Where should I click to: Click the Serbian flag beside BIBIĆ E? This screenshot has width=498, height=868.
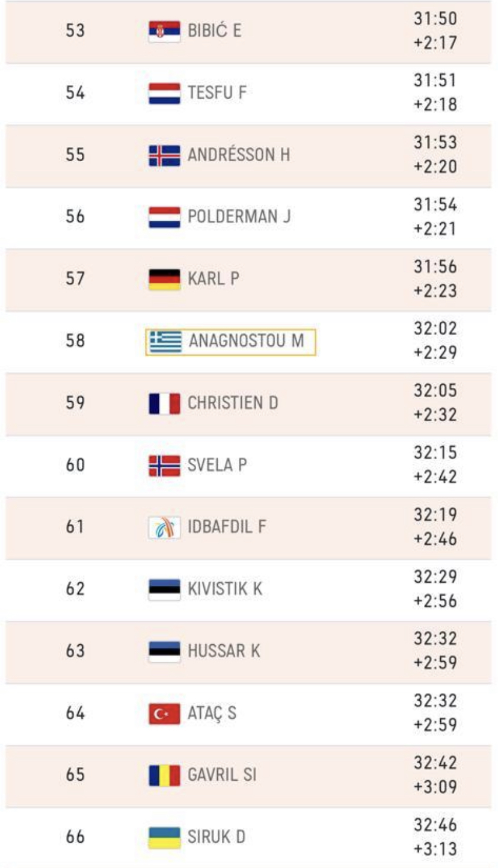(x=164, y=31)
